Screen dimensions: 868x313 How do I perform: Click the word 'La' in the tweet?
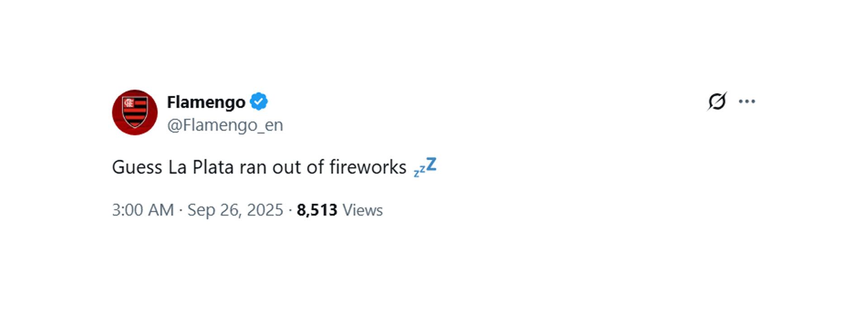[177, 167]
